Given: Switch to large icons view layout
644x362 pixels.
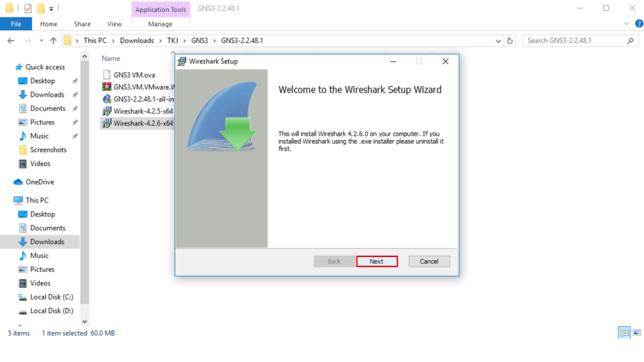Looking at the screenshot, I should pos(637,333).
